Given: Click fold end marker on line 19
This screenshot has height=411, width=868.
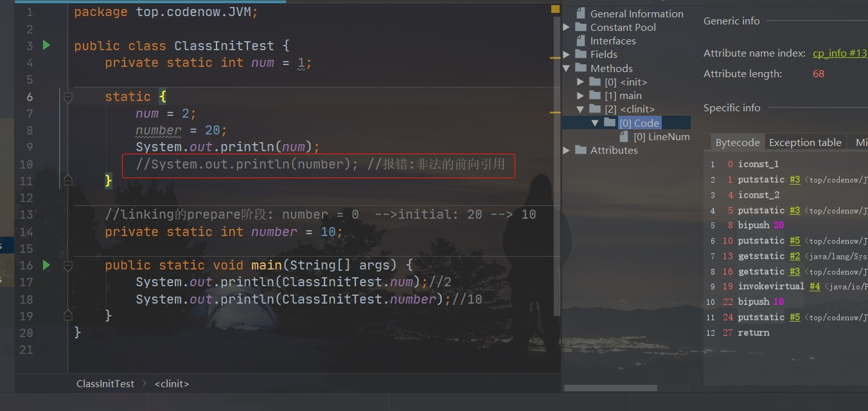Looking at the screenshot, I should click(x=67, y=315).
